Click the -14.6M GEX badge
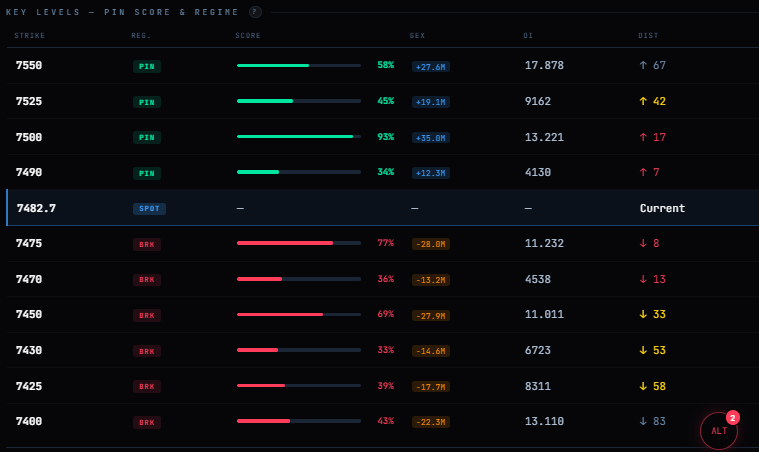Viewport: 759px width, 452px height. (431, 351)
